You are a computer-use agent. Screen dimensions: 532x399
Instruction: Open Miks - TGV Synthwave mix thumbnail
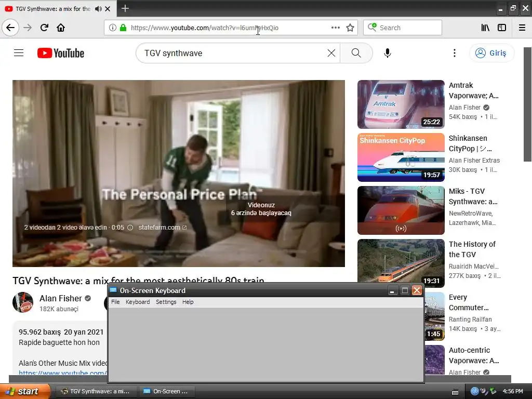[x=401, y=210]
